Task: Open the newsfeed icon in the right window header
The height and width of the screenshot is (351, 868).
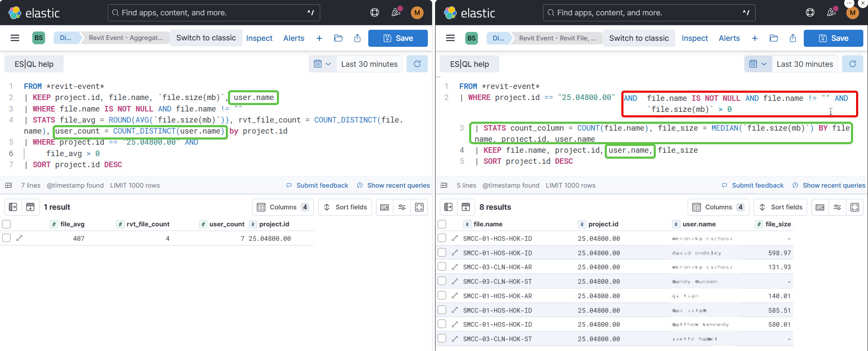Action: tap(831, 13)
